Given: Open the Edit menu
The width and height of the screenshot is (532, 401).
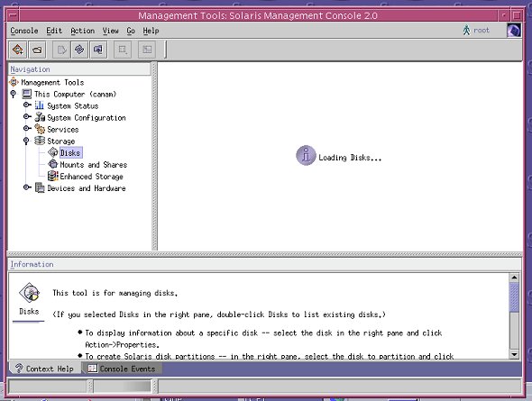Looking at the screenshot, I should click(x=54, y=31).
